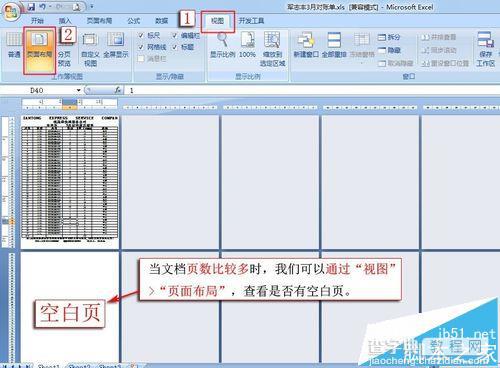This screenshot has width=500, height=368.
Task: Open the 公式 ribbon tab
Action: (x=134, y=21)
